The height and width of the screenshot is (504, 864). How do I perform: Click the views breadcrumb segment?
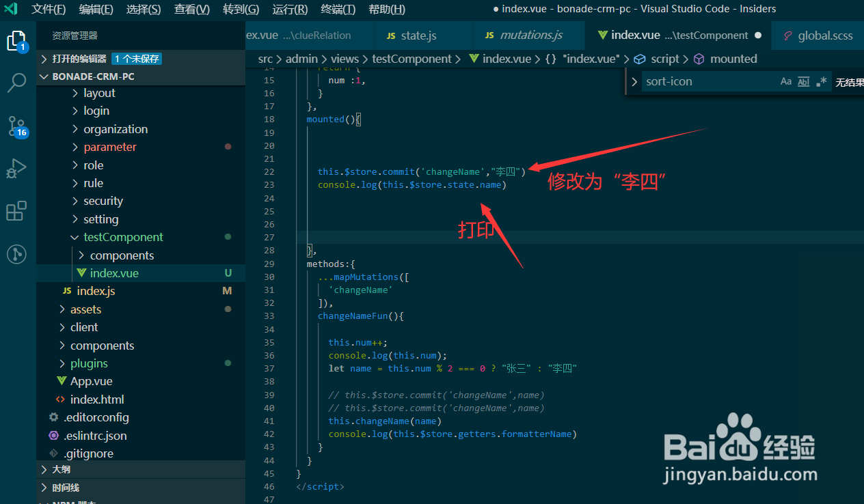[x=345, y=59]
